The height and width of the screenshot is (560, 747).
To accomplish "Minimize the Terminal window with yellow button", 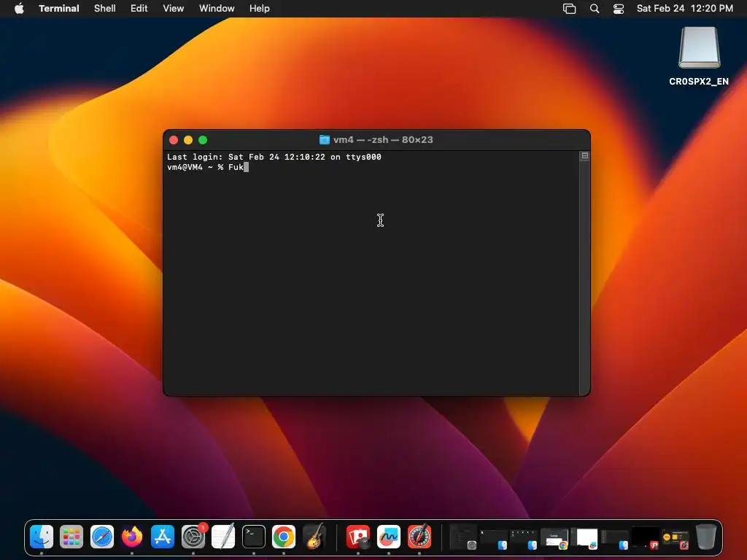I will [188, 139].
